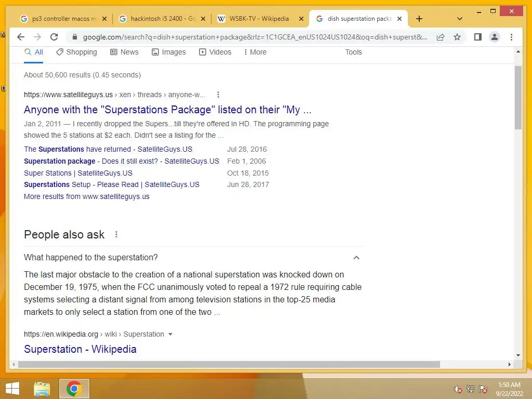The image size is (532, 399).
Task: Reload the current page
Action: (54, 37)
